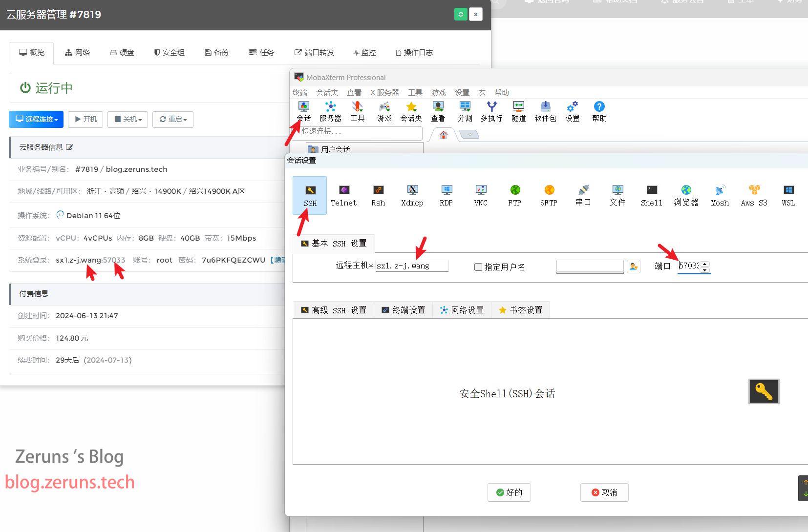Open the 重启 dropdown button
The height and width of the screenshot is (532, 808).
tap(173, 119)
